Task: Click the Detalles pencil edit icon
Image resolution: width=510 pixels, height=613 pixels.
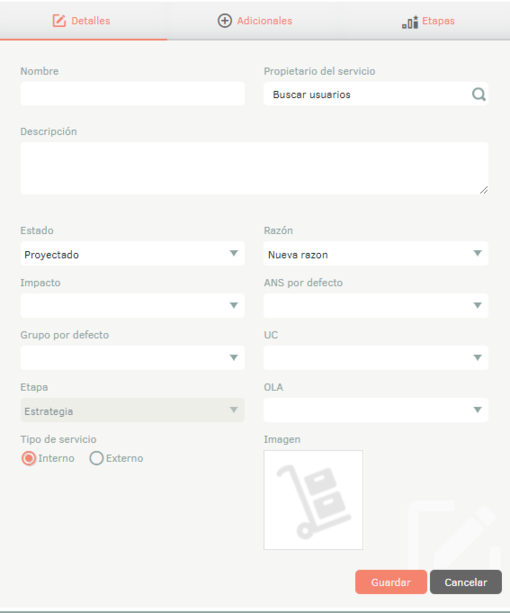Action: [59, 21]
